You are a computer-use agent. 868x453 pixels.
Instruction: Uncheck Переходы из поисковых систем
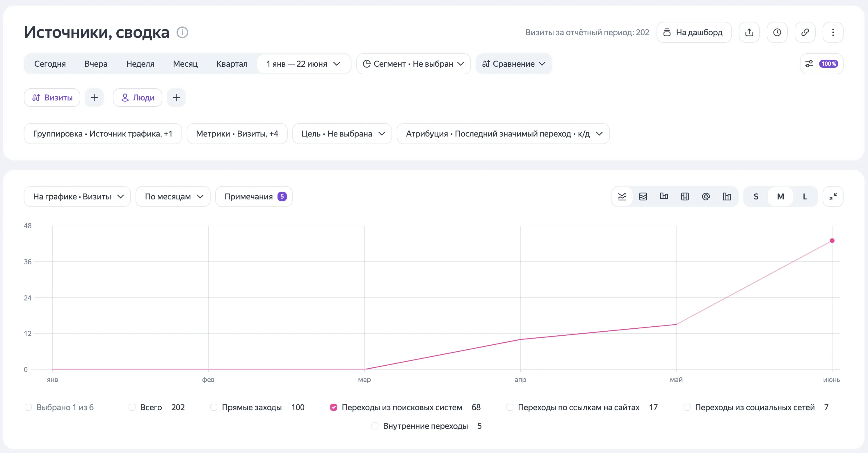[334, 407]
